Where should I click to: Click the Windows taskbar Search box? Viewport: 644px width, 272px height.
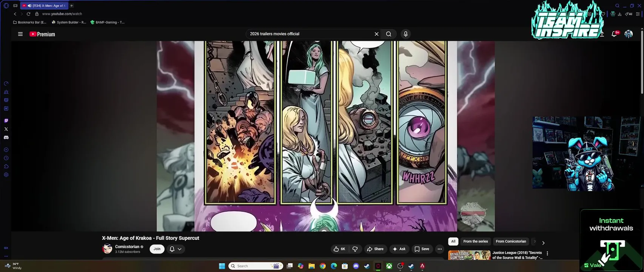tap(256, 266)
